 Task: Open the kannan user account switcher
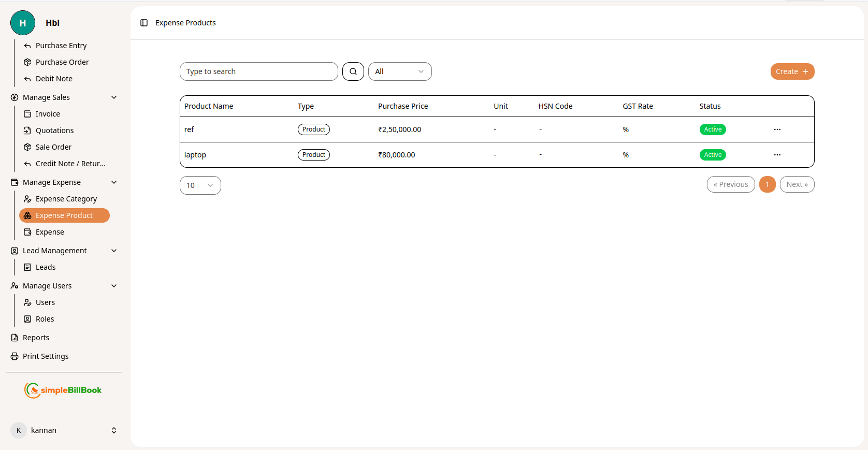(113, 430)
